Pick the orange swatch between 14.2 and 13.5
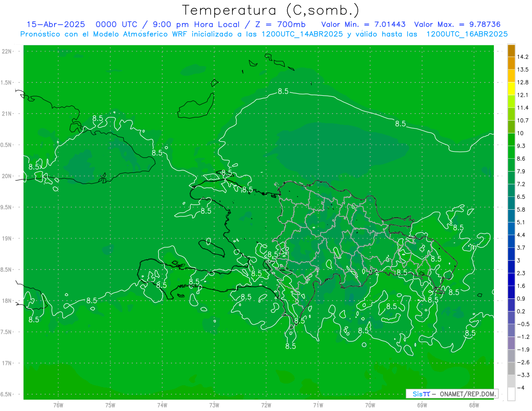Viewport: 532px width, 411px height. [x=511, y=63]
